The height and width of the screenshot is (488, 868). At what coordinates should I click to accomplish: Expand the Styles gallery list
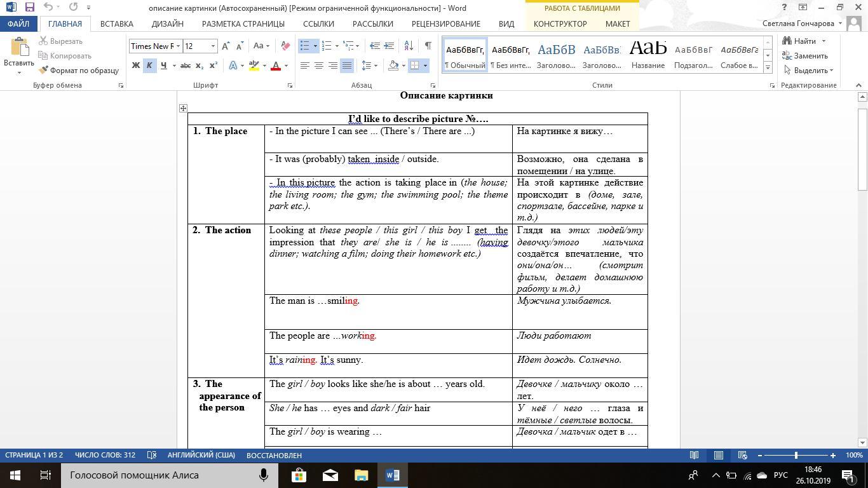[768, 67]
